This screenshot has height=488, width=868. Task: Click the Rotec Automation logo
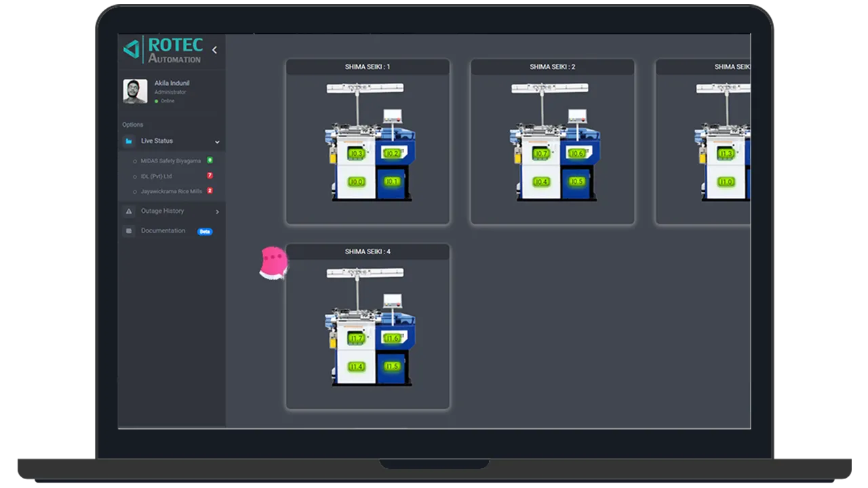[x=163, y=49]
